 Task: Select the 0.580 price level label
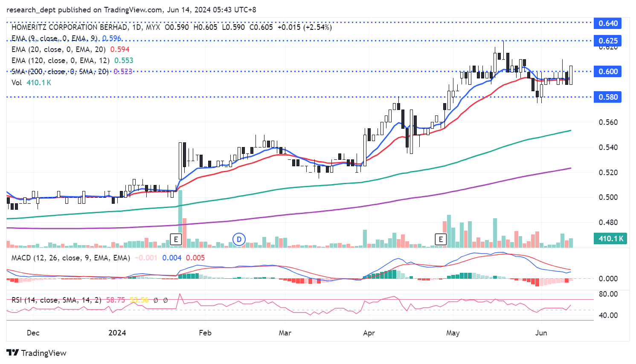point(608,97)
